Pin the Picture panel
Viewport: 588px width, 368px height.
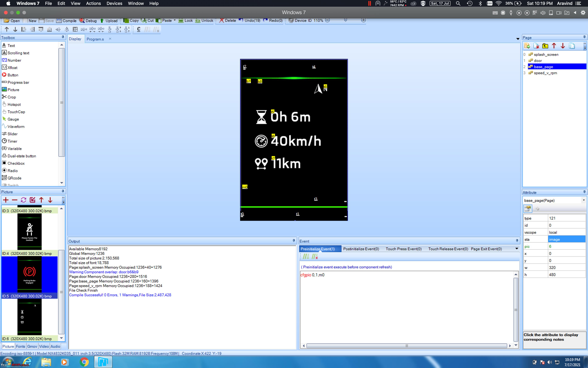(63, 191)
